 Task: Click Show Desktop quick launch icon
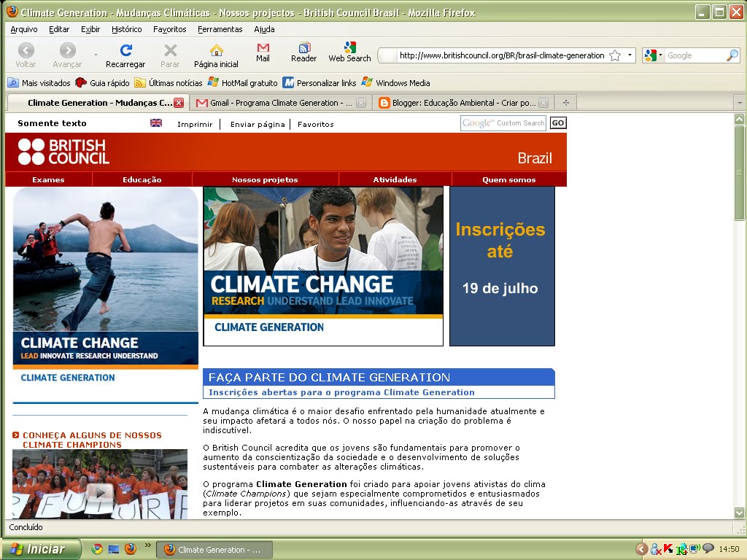(x=113, y=549)
